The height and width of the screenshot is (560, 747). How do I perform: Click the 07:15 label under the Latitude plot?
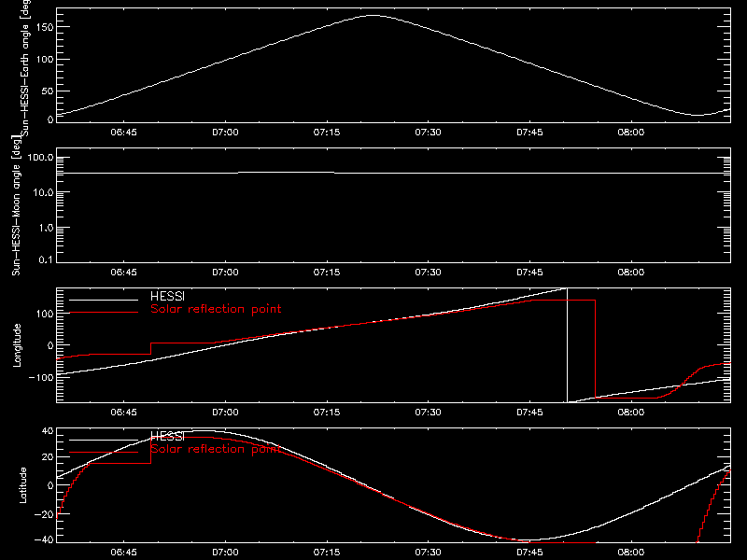tap(327, 553)
